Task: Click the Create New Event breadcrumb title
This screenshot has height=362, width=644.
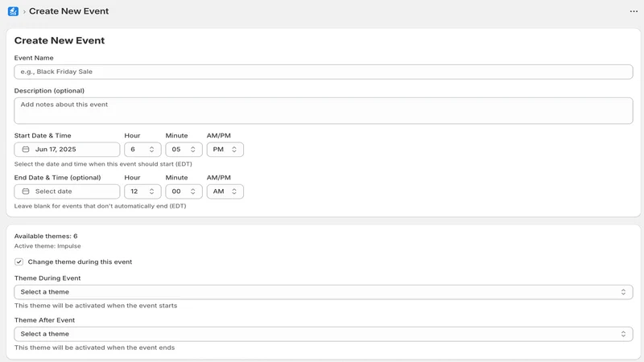Action: point(68,11)
